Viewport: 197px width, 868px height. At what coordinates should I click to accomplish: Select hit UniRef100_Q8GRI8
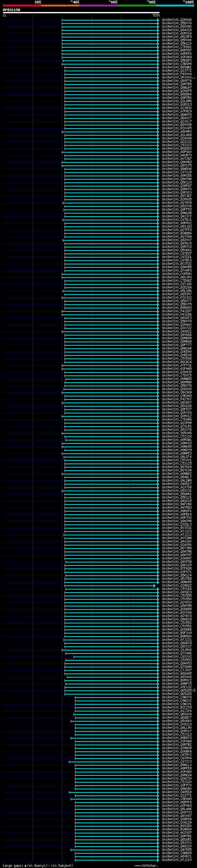point(177,619)
